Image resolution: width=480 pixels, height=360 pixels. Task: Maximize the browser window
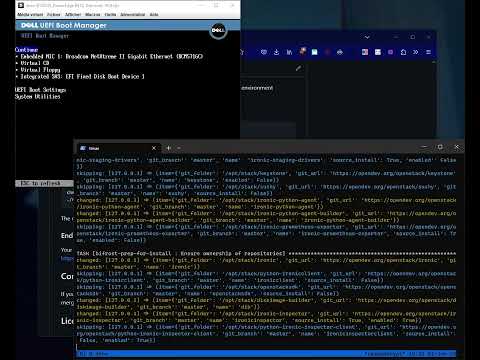pyautogui.click(x=413, y=37)
